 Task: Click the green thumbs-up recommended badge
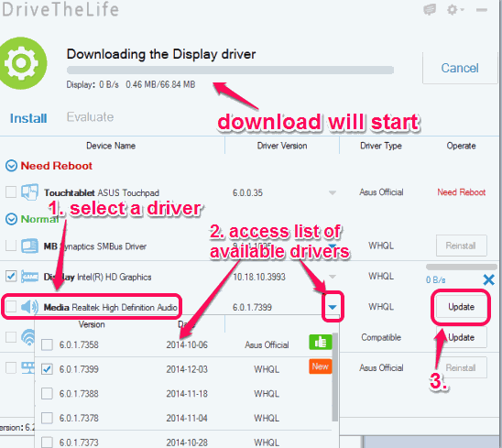pos(320,343)
